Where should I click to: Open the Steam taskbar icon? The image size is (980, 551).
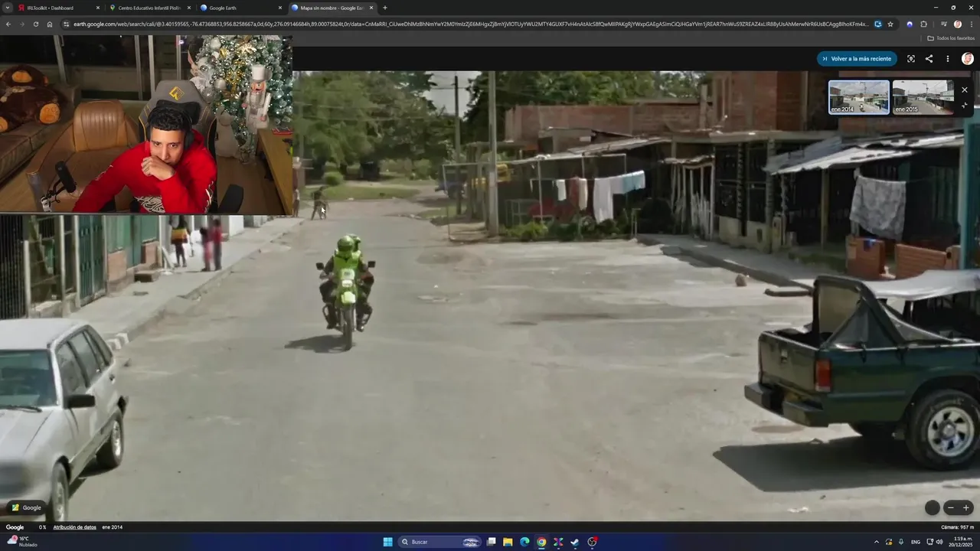(575, 542)
